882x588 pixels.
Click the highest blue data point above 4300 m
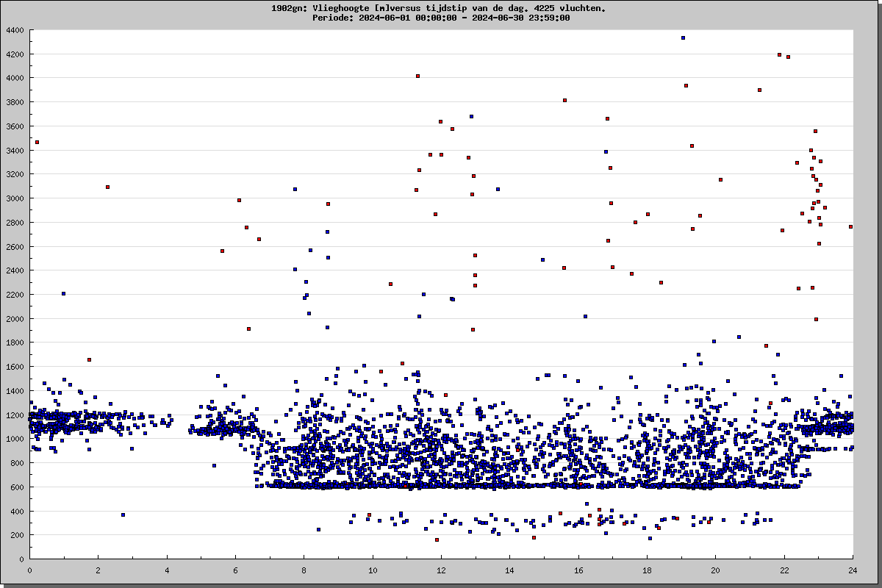683,37
